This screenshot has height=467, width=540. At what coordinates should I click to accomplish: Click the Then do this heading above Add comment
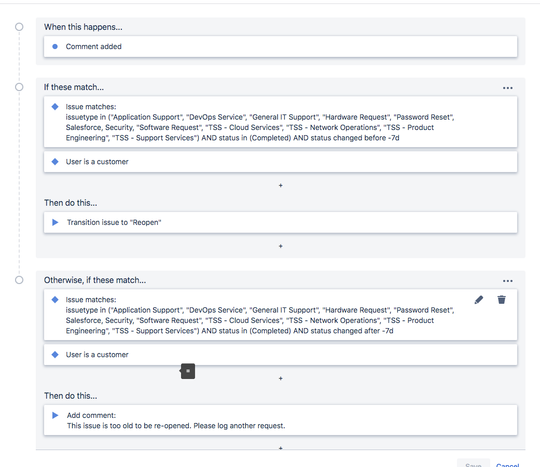click(x=71, y=396)
